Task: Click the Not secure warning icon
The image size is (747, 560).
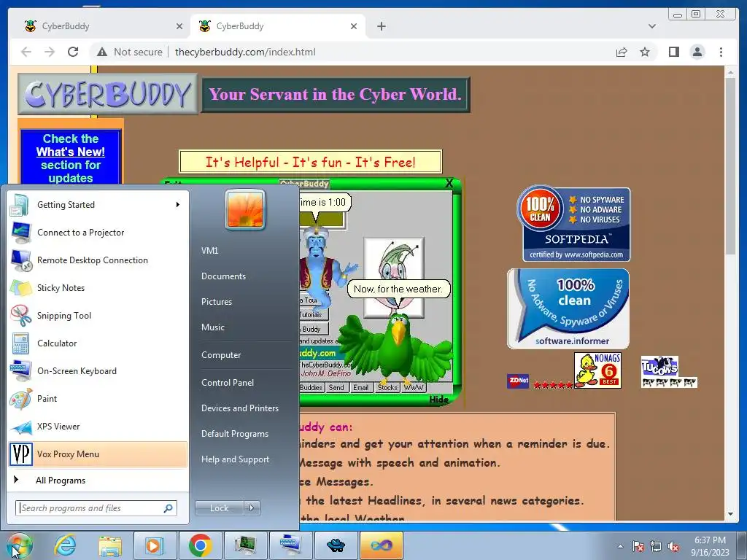Action: [101, 52]
